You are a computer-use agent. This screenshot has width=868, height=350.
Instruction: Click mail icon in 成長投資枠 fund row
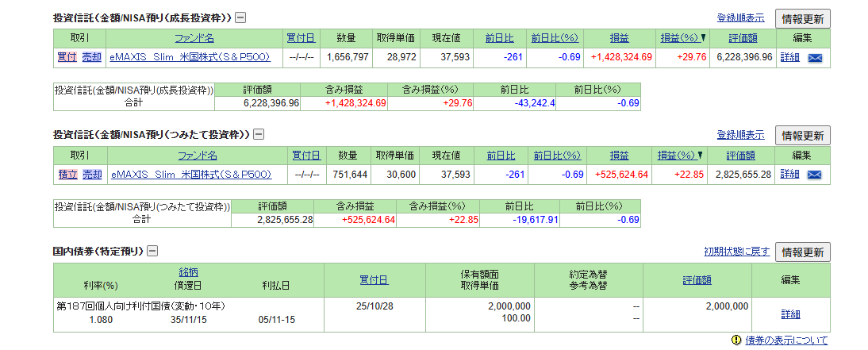(x=815, y=57)
